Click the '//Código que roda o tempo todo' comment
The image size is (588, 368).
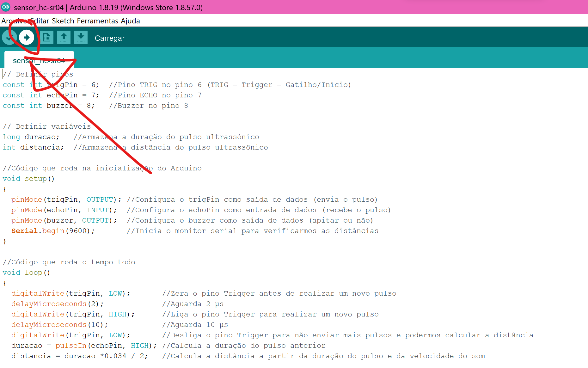(x=69, y=262)
